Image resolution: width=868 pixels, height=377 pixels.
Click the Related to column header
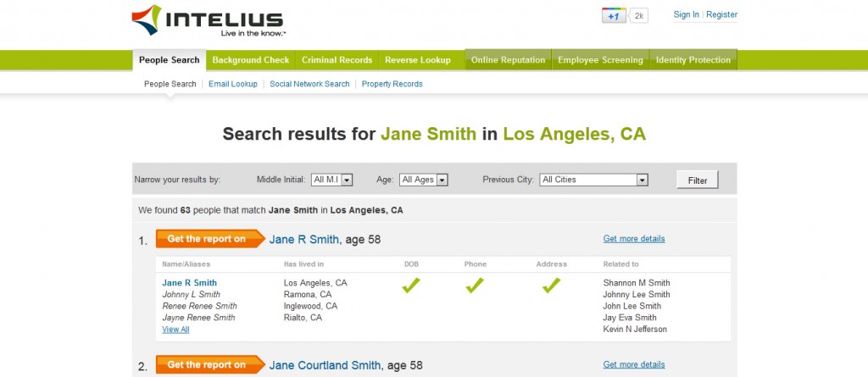[x=621, y=264]
